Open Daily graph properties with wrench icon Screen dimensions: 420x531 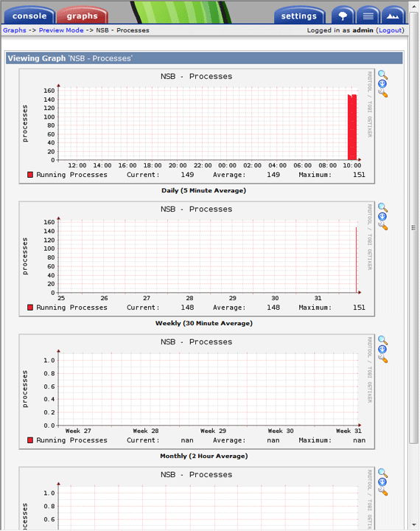382,93
